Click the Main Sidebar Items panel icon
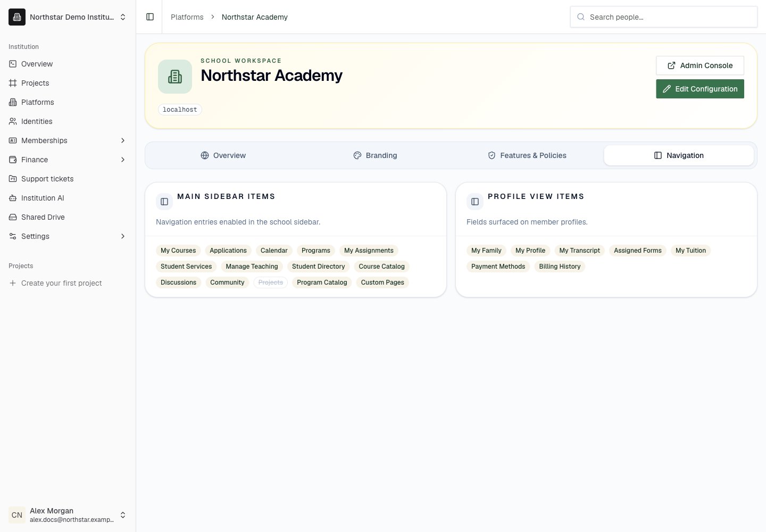This screenshot has width=766, height=532. click(164, 202)
